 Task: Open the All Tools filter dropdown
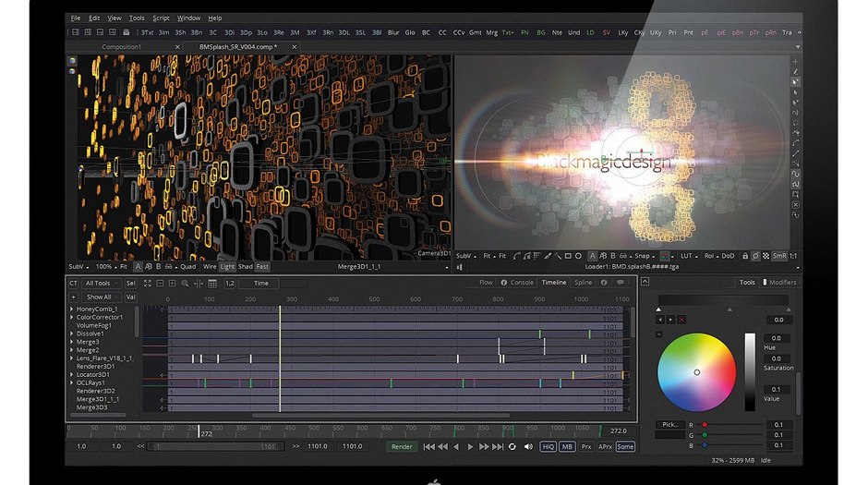(102, 284)
